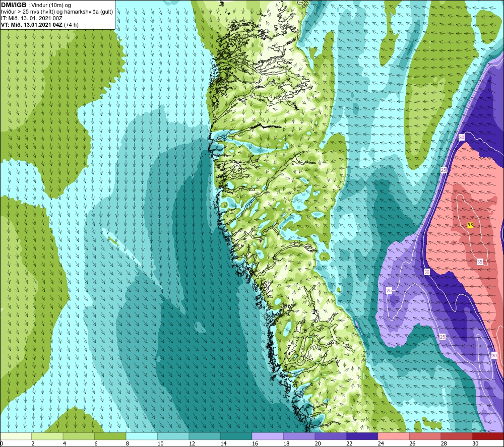Screen dimensions: 504x447
Task: Pick the 10–12 m/s legend swatch
Action: pos(173,436)
